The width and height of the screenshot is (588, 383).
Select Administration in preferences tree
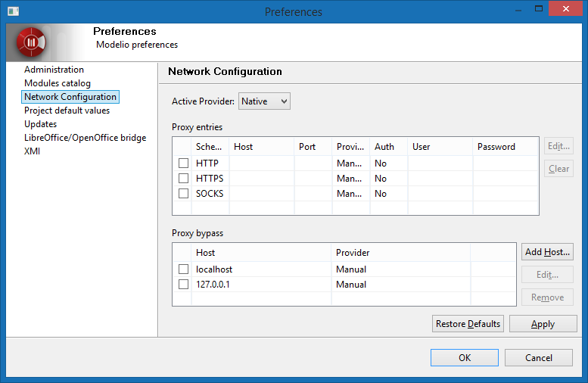pyautogui.click(x=54, y=70)
